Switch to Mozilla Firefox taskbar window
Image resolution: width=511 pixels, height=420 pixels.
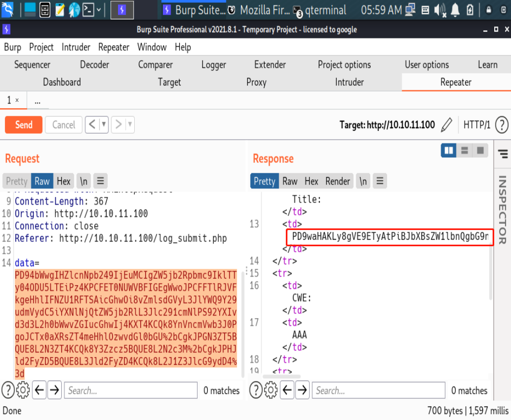pos(258,10)
